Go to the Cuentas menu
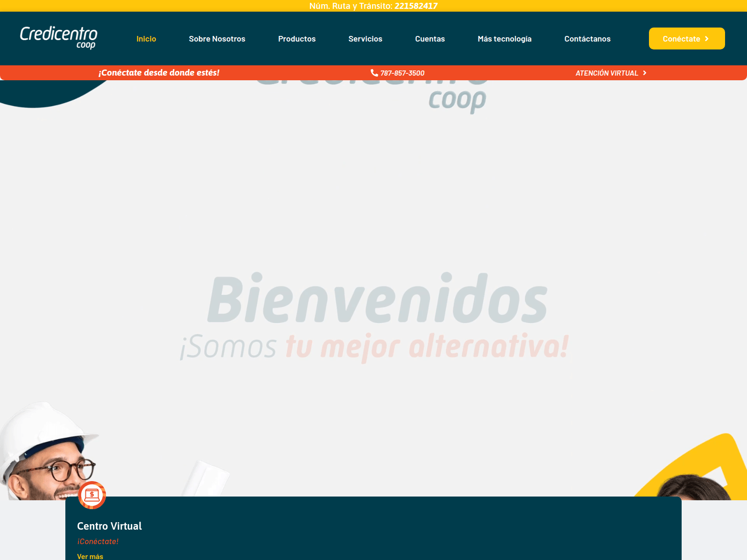This screenshot has width=747, height=560. [x=430, y=39]
